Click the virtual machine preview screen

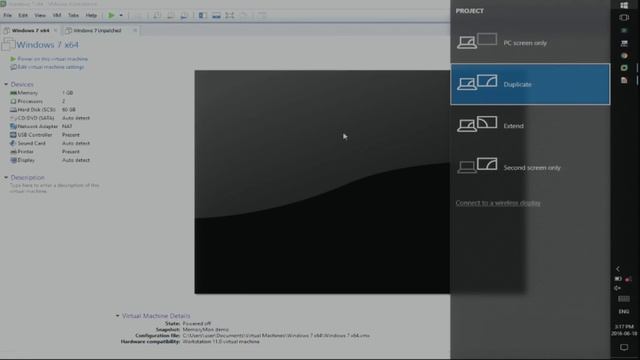[x=322, y=182]
